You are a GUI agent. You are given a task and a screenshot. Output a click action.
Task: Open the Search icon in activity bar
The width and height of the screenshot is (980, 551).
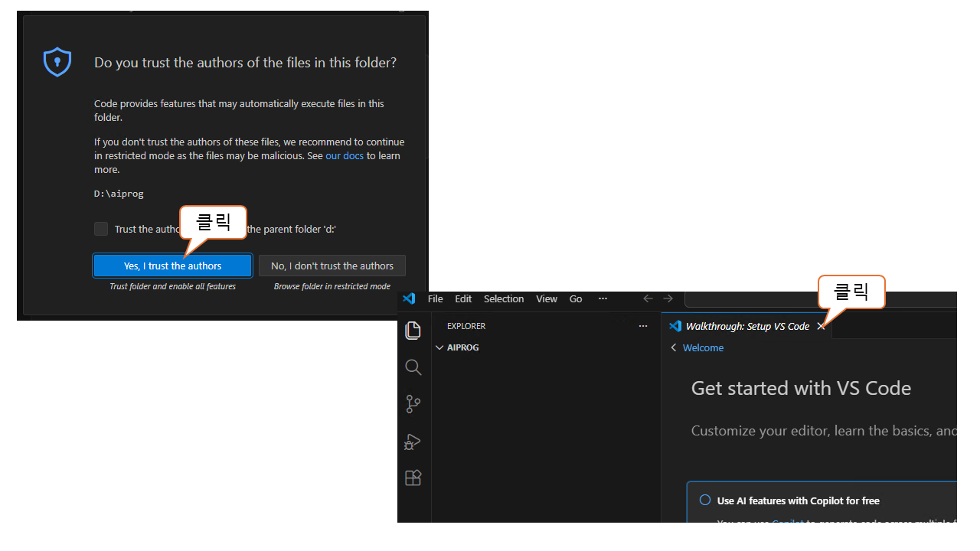413,367
